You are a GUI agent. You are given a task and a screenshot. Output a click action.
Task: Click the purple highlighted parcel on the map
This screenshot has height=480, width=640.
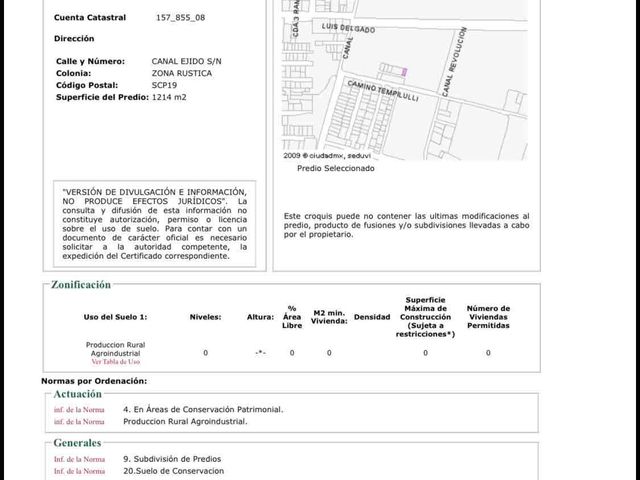[x=404, y=72]
